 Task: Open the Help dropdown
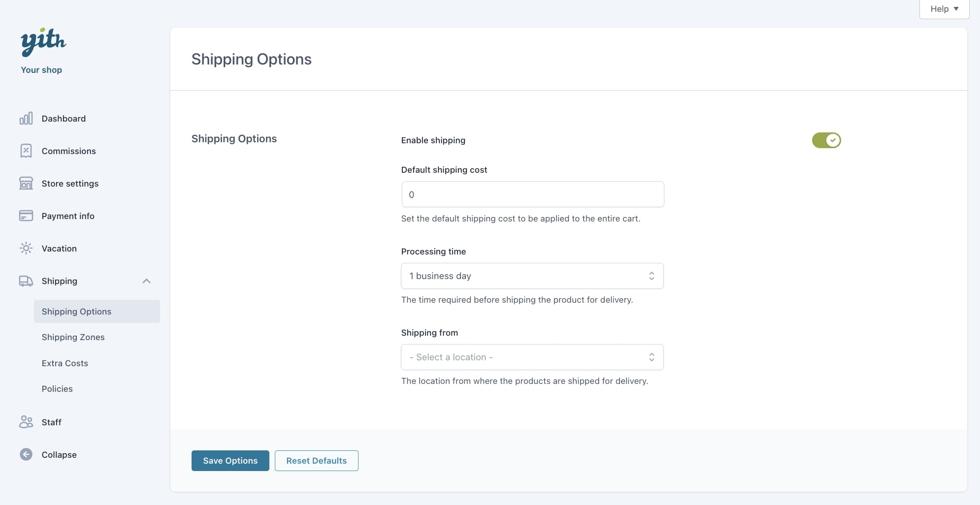pos(944,9)
